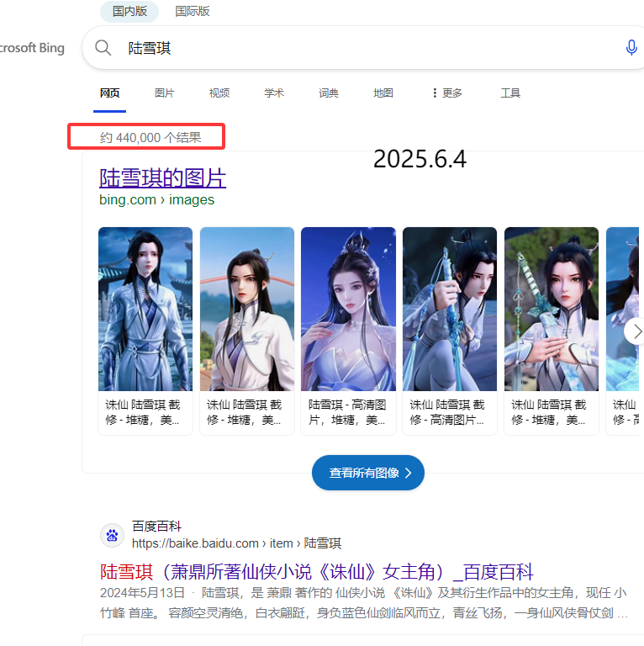Open the 词典 tab
This screenshot has width=644, height=646.
pyautogui.click(x=329, y=93)
